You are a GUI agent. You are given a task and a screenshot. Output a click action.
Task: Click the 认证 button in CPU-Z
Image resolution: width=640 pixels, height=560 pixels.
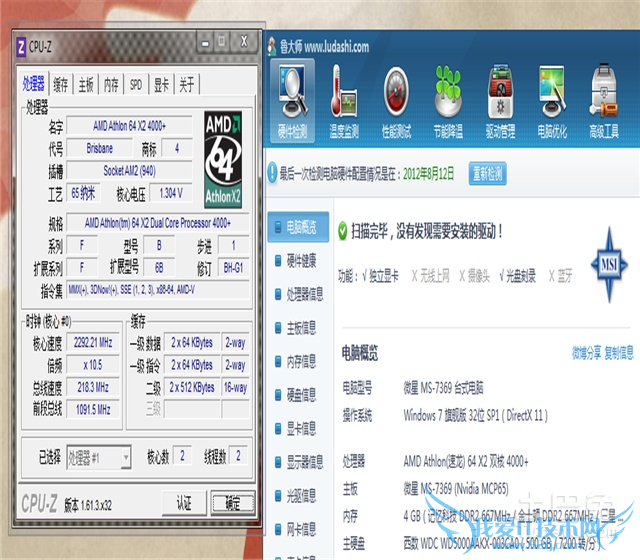pyautogui.click(x=184, y=502)
